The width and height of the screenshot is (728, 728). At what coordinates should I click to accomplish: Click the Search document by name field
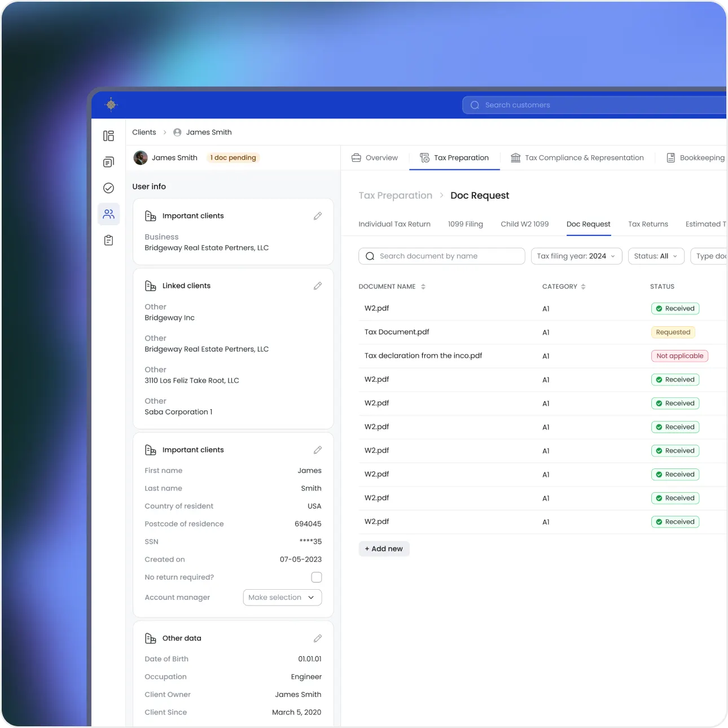(441, 256)
